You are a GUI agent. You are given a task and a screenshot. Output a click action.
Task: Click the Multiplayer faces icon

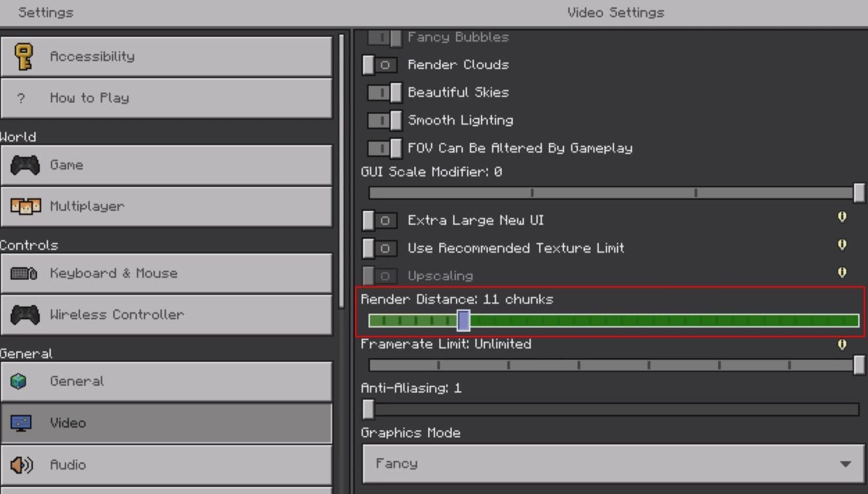click(x=25, y=206)
